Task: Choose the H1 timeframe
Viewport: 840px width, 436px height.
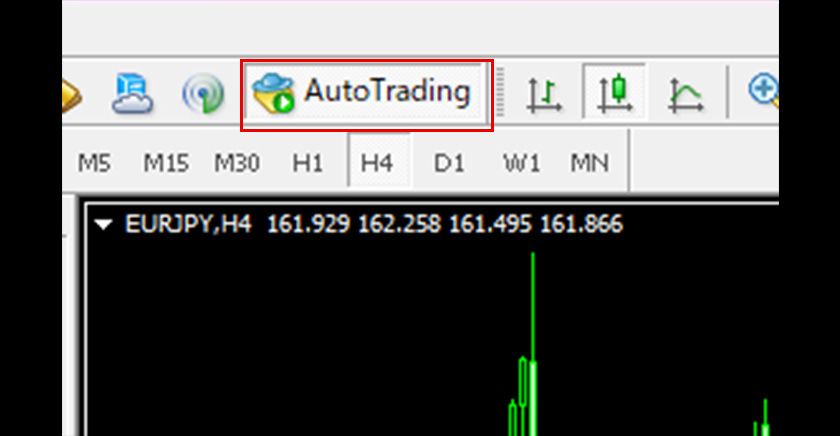Action: [307, 162]
